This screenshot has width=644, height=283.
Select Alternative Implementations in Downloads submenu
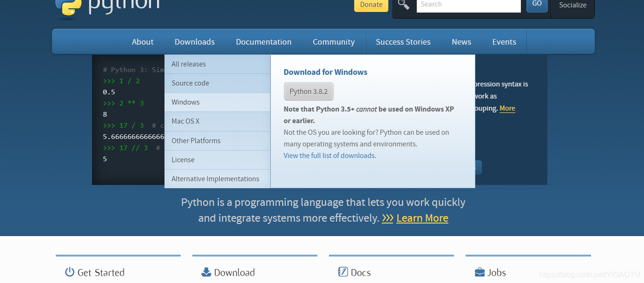(x=217, y=179)
